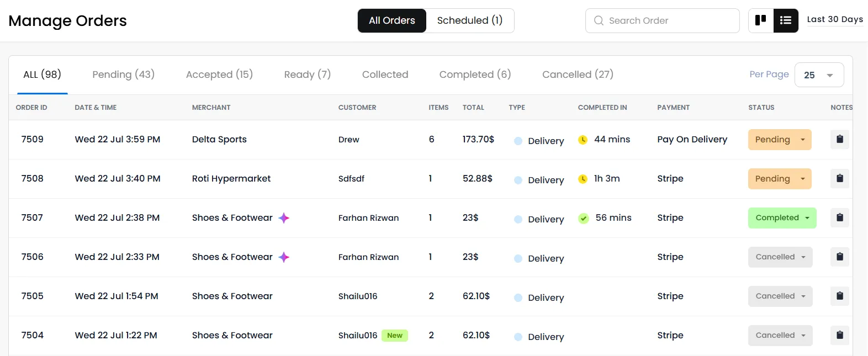Click the clock icon beside 1h 3m
This screenshot has height=356, width=868.
(x=583, y=179)
